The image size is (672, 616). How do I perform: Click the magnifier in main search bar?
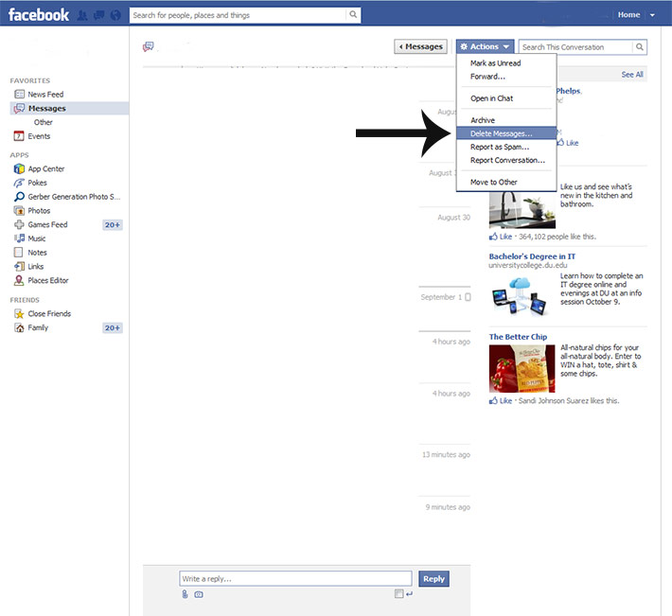point(353,14)
